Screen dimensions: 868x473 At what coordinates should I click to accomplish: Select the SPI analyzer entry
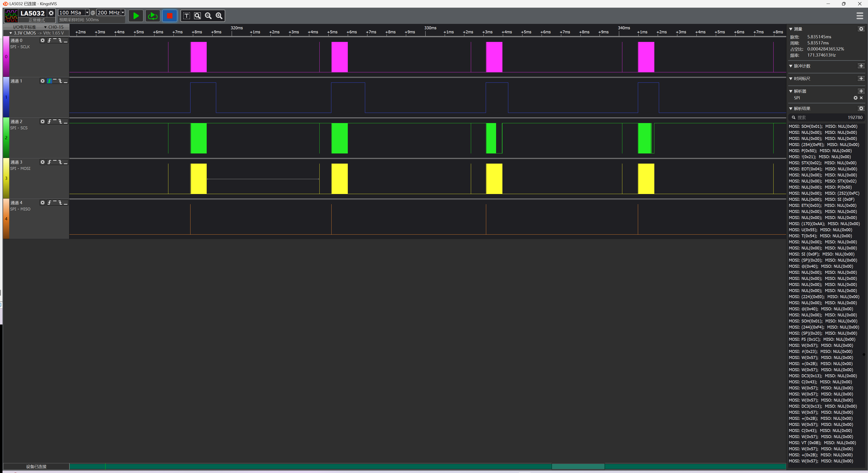[797, 98]
